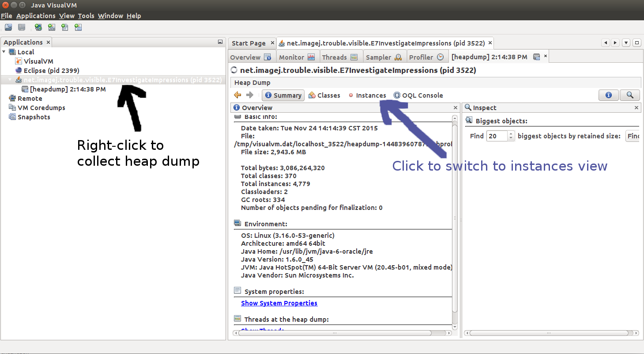Open the Tools menu

[86, 15]
